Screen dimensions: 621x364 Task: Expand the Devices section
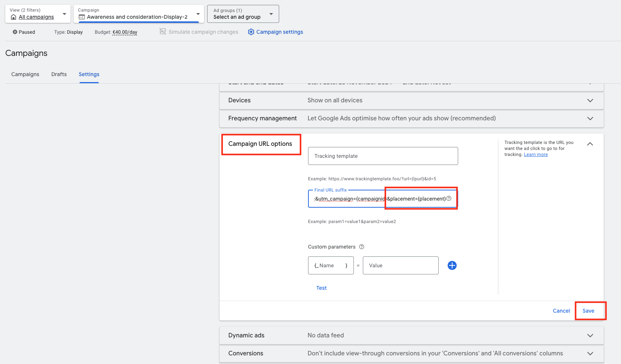(590, 100)
